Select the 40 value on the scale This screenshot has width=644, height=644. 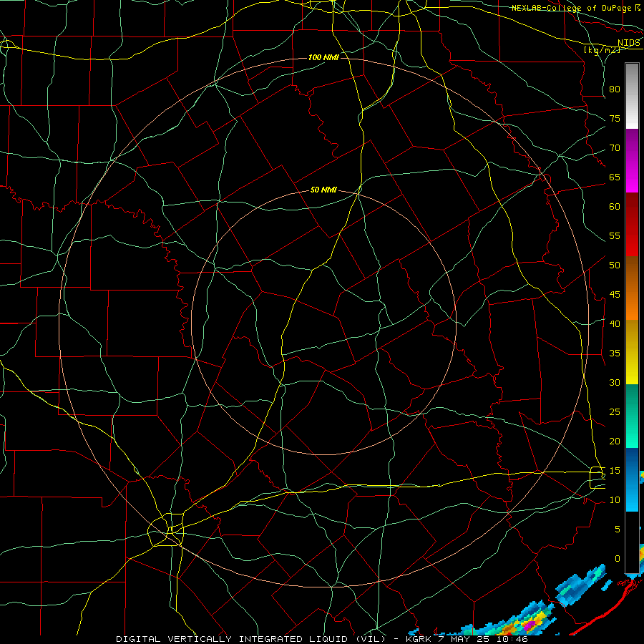tap(615, 323)
